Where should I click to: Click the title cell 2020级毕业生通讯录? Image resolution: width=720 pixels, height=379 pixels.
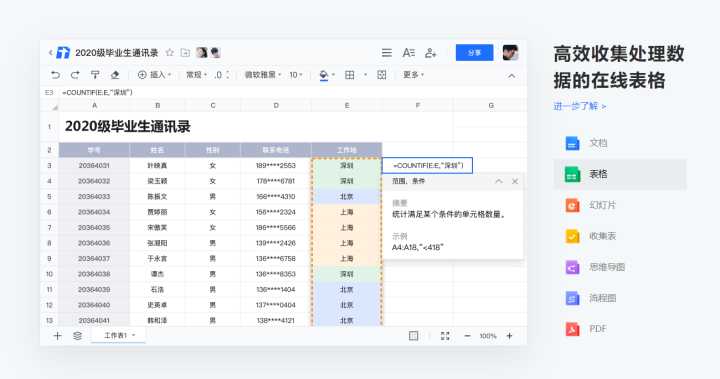[128, 126]
